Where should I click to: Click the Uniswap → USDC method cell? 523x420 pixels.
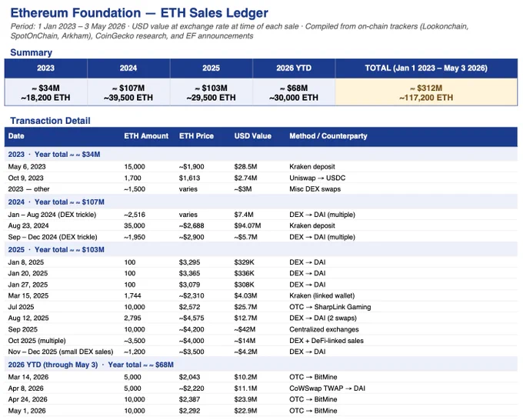[x=317, y=178]
